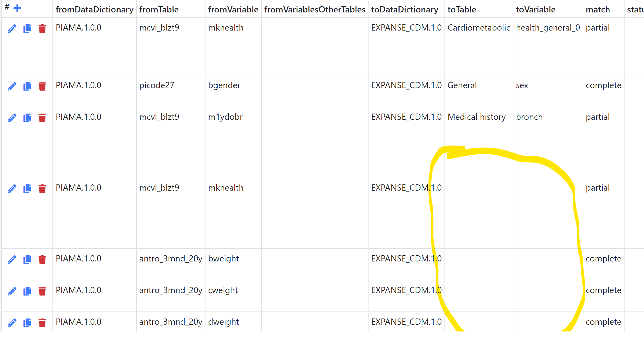Edit the bgender row with pencil icon
The width and height of the screenshot is (644, 355).
pos(12,86)
